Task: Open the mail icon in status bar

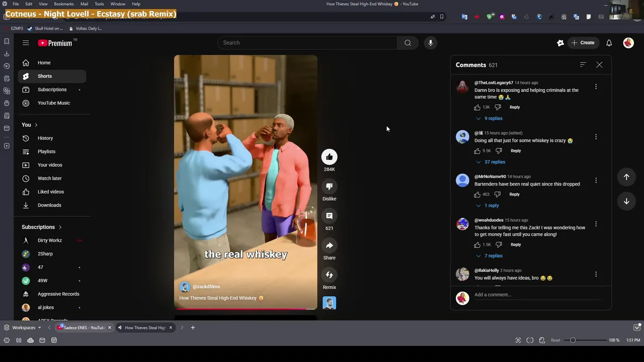Action: (42, 340)
